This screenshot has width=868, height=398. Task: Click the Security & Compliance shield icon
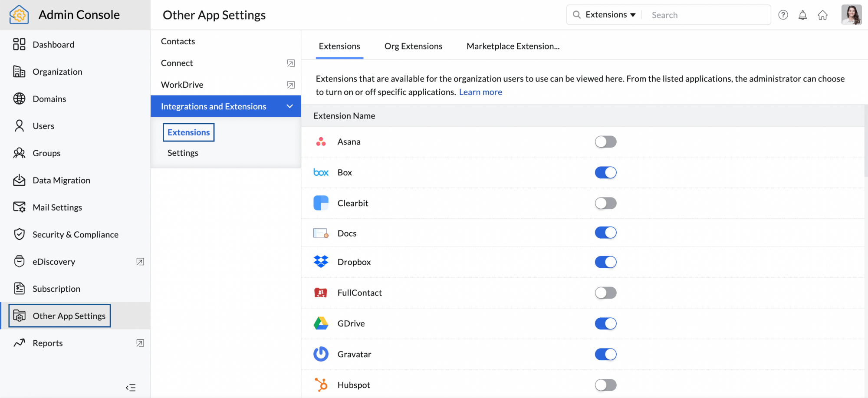click(x=20, y=234)
